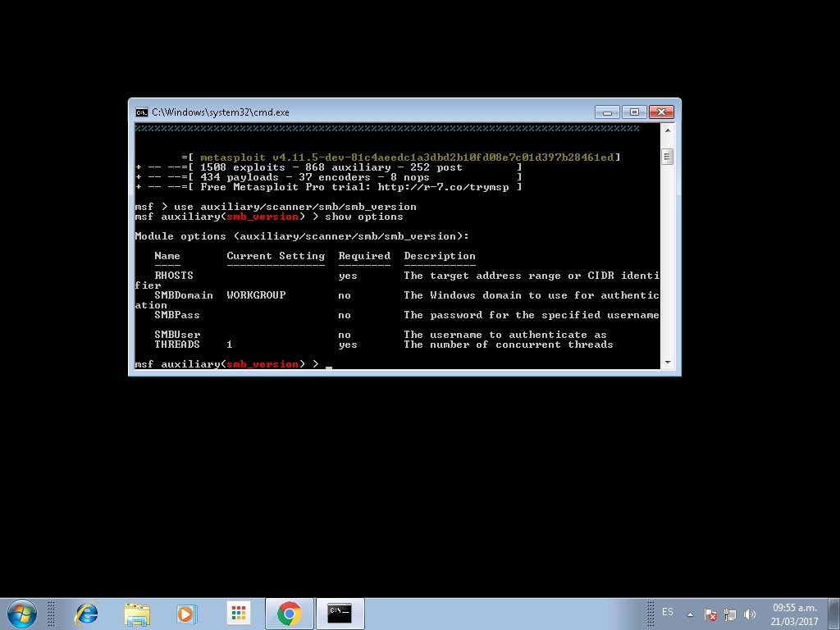Launch Internet Explorer from the taskbar
840x630 pixels.
[85, 613]
